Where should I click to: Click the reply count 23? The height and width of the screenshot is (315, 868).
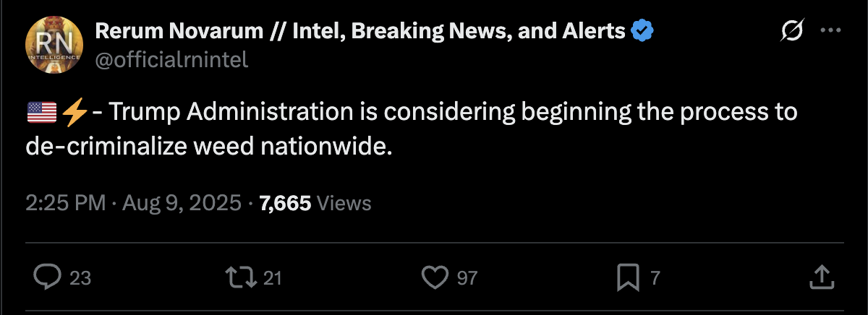click(80, 278)
